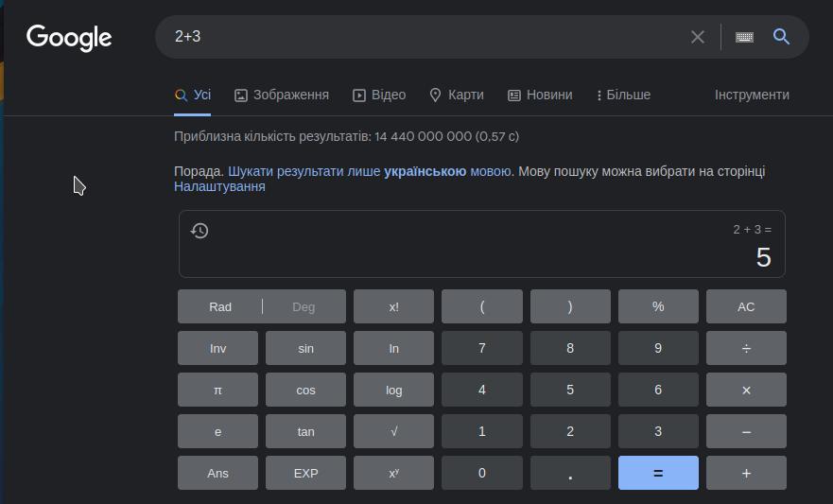
Task: Clear the search box with X icon
Action: 698,37
